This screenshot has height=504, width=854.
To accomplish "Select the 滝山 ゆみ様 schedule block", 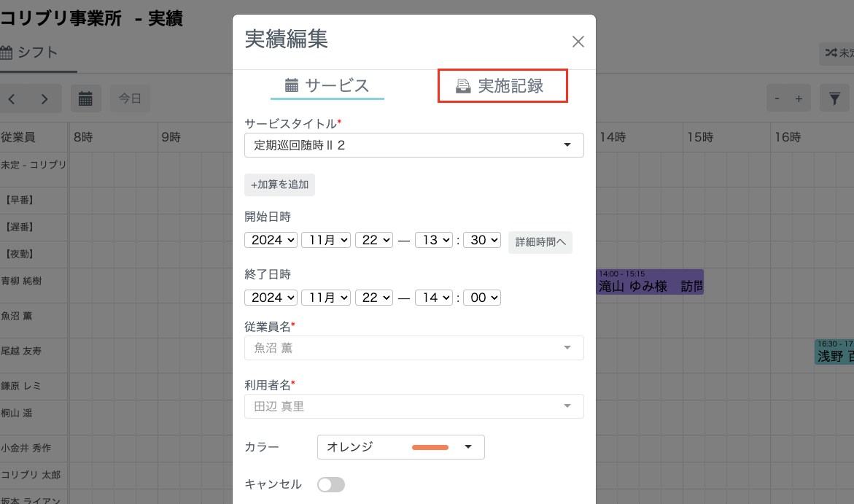I will coord(649,282).
